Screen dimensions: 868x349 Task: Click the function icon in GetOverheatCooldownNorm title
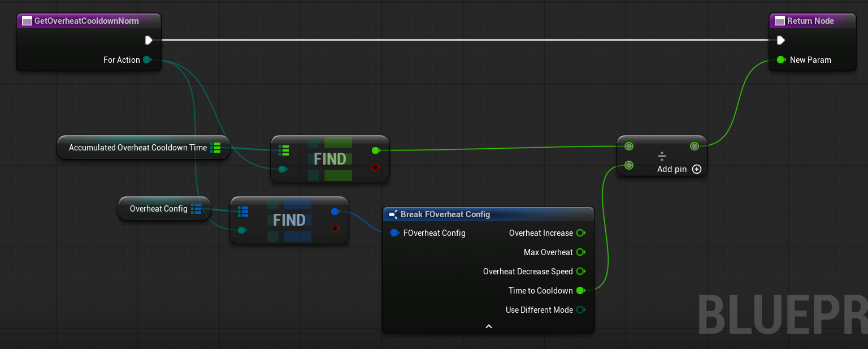[27, 21]
